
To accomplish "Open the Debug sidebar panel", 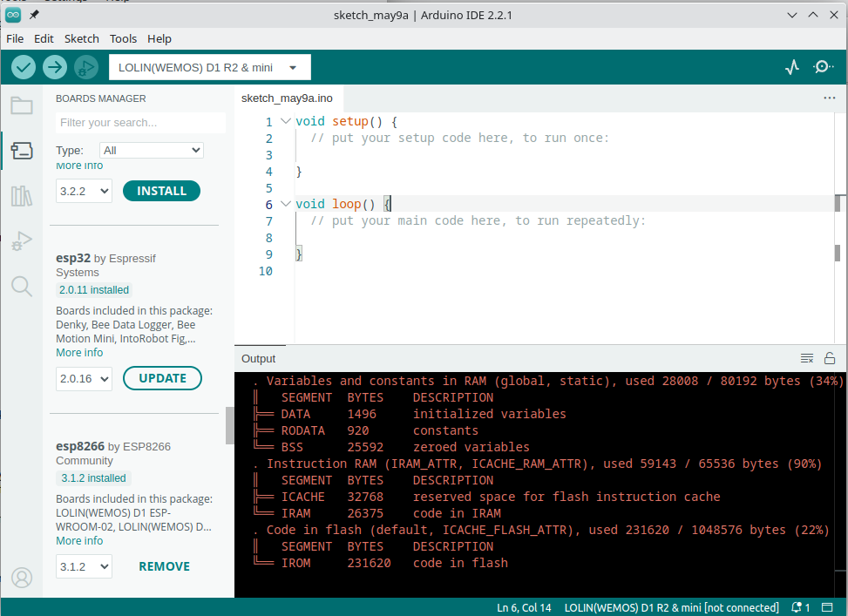I will [x=22, y=240].
